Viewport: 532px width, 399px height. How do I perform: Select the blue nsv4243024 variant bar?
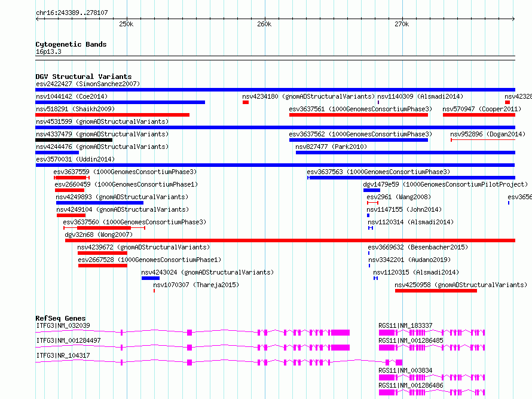point(151,278)
